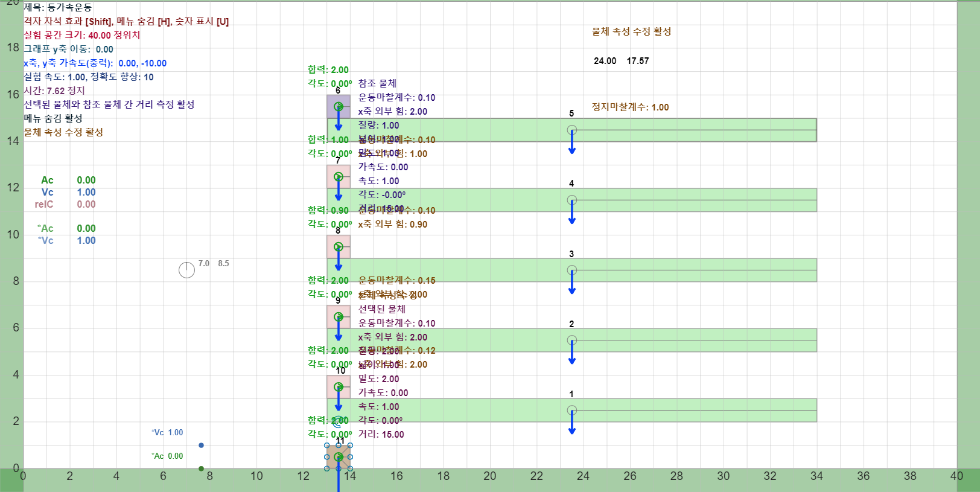Click the 참조 물체 label above box 6

point(378,83)
